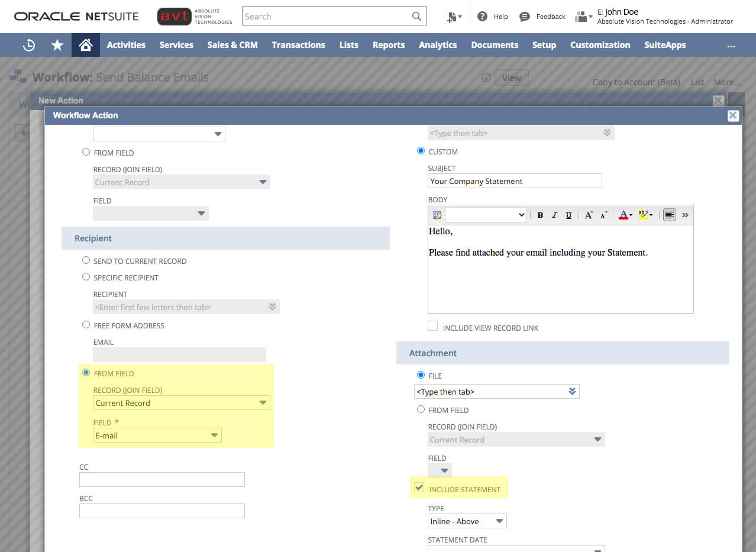Click the Feedback link in the header
This screenshot has height=552, width=756.
coord(549,16)
